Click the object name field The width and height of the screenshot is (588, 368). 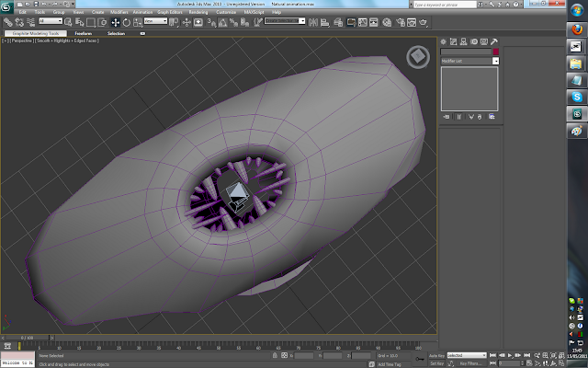pos(466,52)
